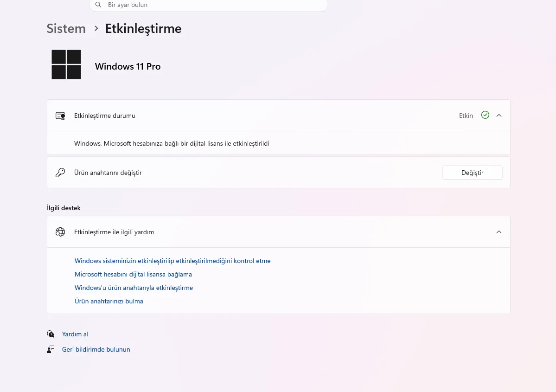Click the search magnifier icon
This screenshot has height=392, width=556.
[98, 5]
